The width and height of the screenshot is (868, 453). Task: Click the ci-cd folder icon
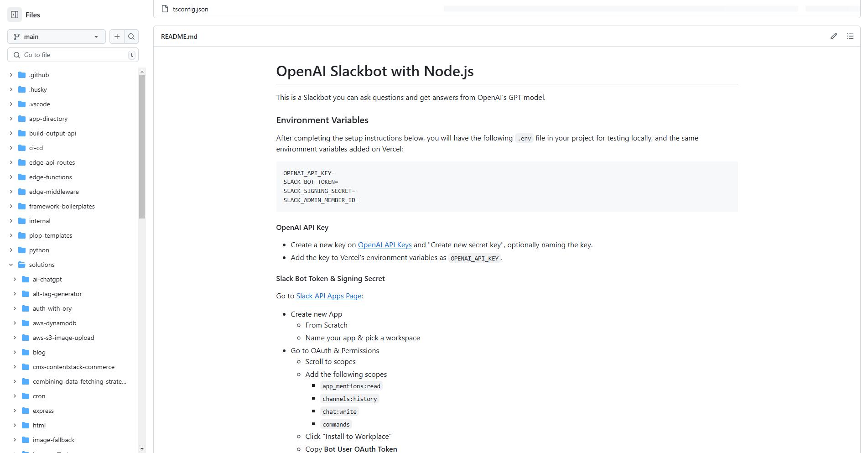click(22, 148)
